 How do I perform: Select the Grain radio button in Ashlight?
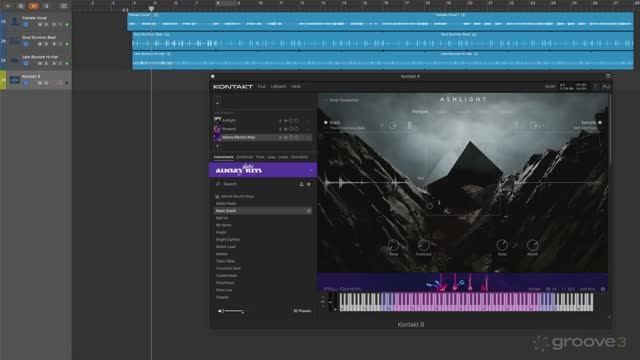pyautogui.click(x=326, y=122)
